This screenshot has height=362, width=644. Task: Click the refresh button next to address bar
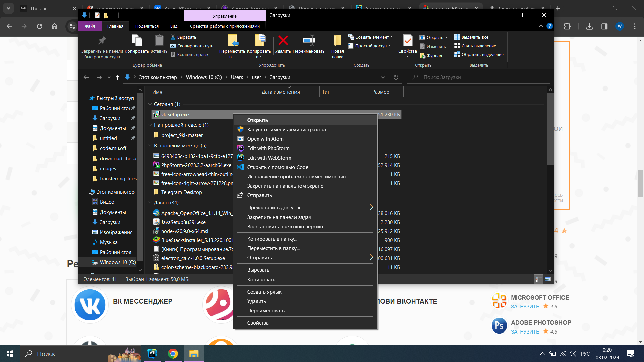coord(396,77)
